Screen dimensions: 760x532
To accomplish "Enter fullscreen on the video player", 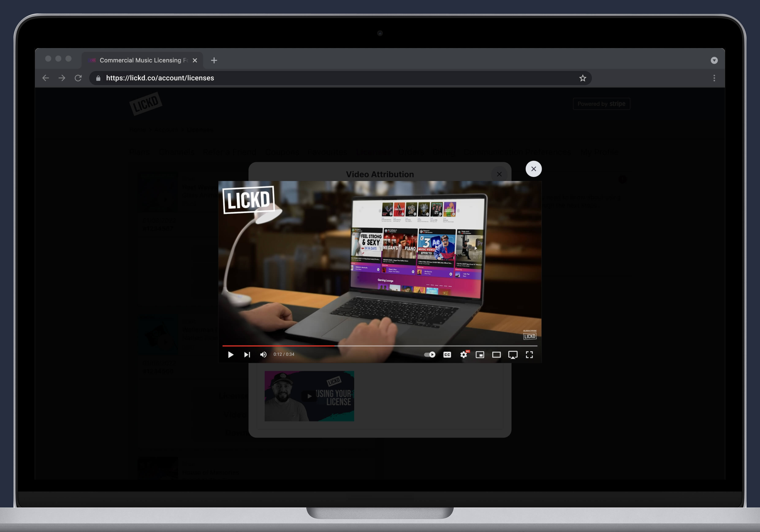I will (530, 354).
